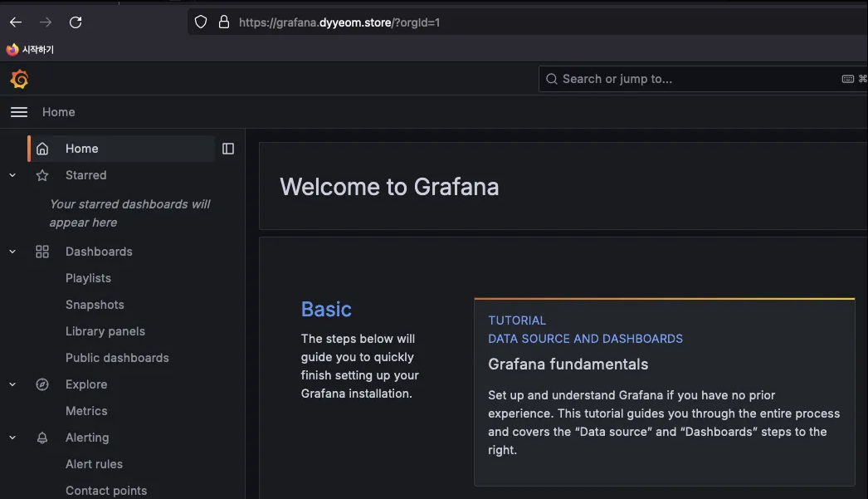Open Playlists under Dashboards
The height and width of the screenshot is (499, 868).
88,278
